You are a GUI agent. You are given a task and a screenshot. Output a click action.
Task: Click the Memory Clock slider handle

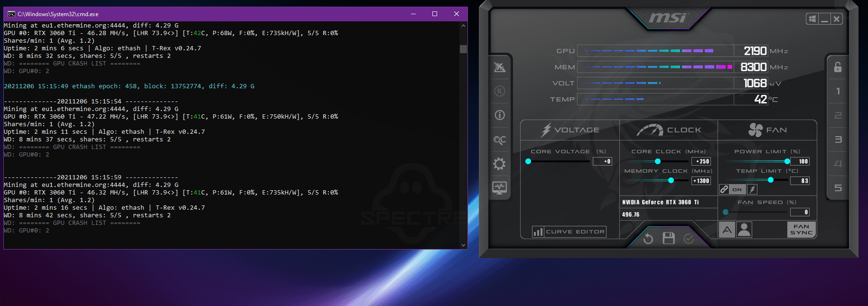(671, 180)
